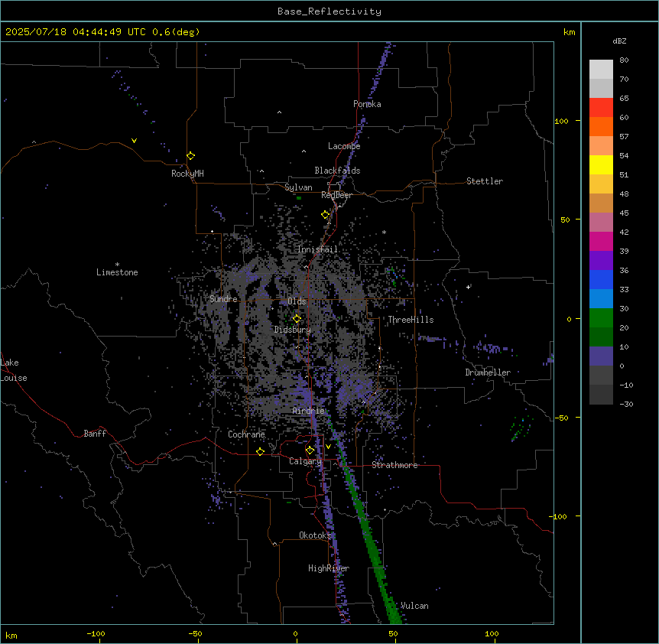Click the Cochrane city label
This screenshot has width=659, height=644.
tap(246, 434)
